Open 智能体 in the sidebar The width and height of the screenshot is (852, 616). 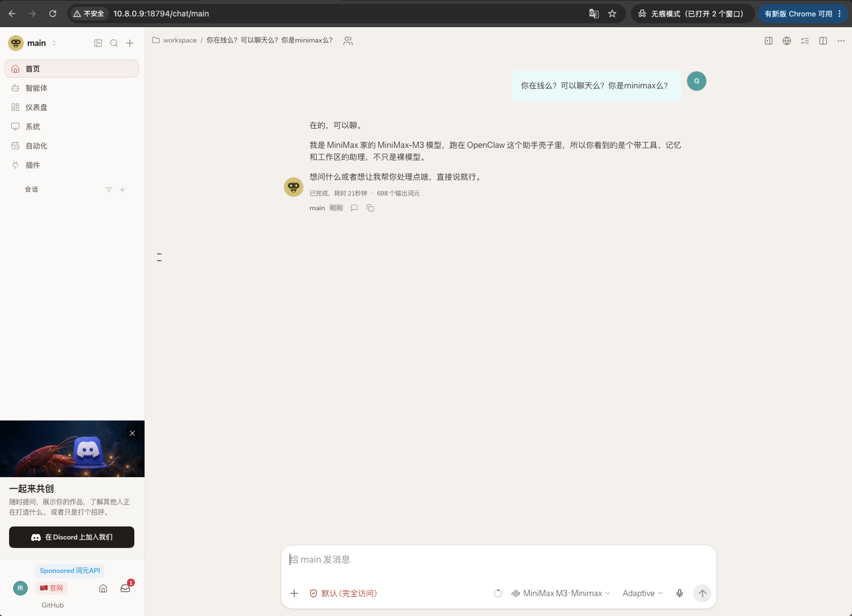[71, 88]
